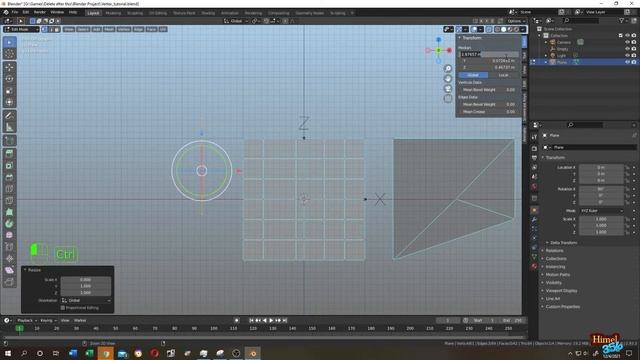Click the Median X value field
The width and height of the screenshot is (640, 360).
489,54
